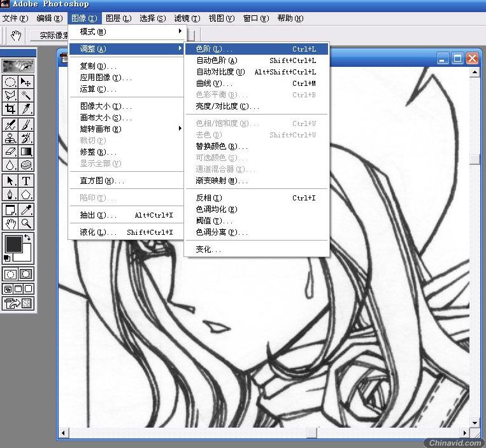486x448 pixels.
Task: Select the Elliptical Marquee tool
Action: click(10, 82)
